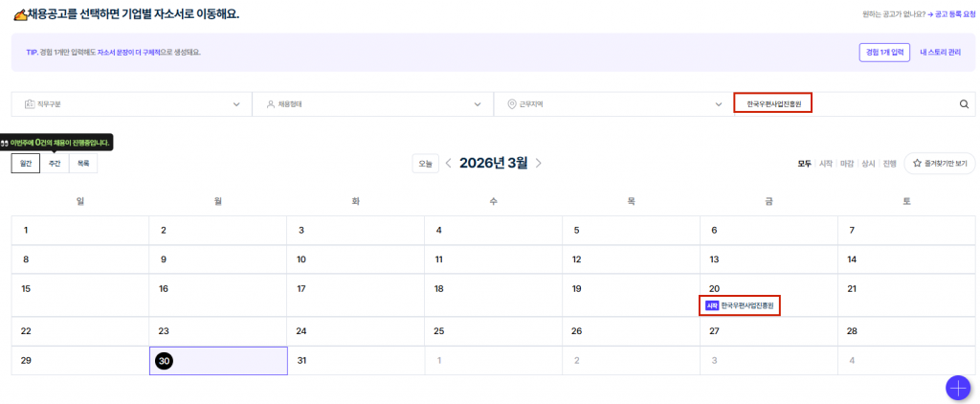The height and width of the screenshot is (404, 980).
Task: Open 내 스토리 관리 link
Action: [940, 53]
